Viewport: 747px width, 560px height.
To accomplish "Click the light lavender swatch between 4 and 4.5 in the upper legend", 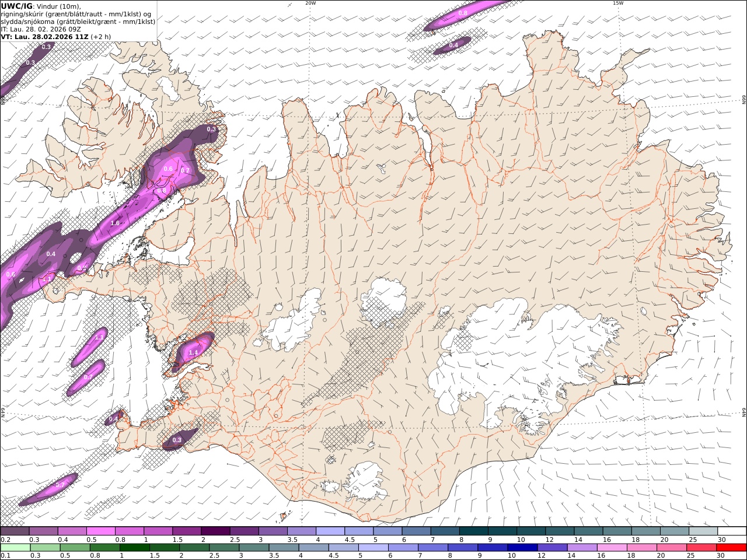I will (330, 531).
